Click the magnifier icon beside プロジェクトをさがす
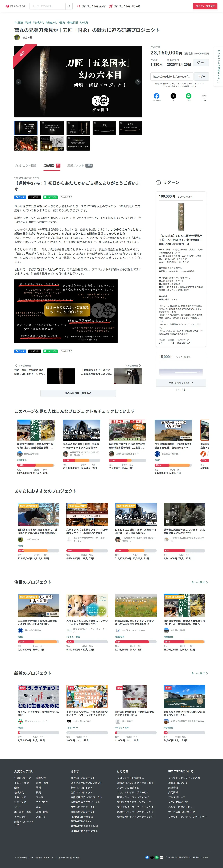 click(79, 6)
